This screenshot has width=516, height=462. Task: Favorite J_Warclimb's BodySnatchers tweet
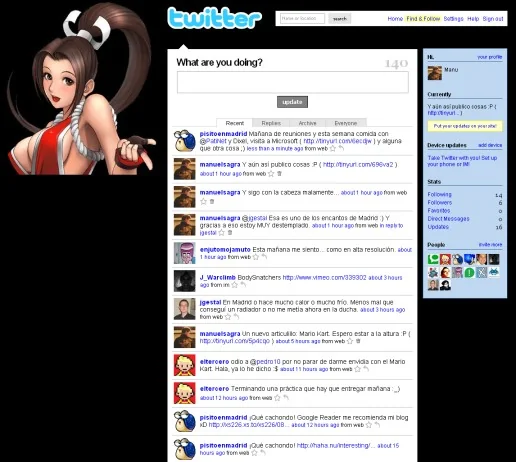pyautogui.click(x=235, y=285)
